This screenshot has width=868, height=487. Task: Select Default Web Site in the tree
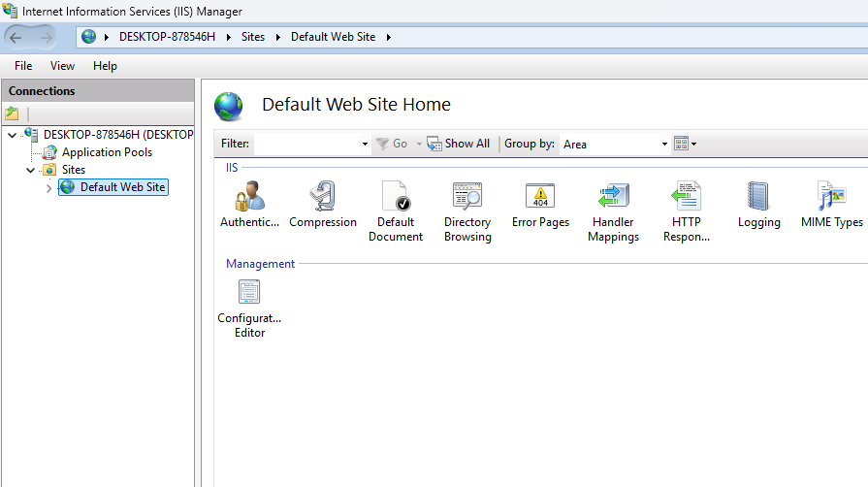(122, 187)
